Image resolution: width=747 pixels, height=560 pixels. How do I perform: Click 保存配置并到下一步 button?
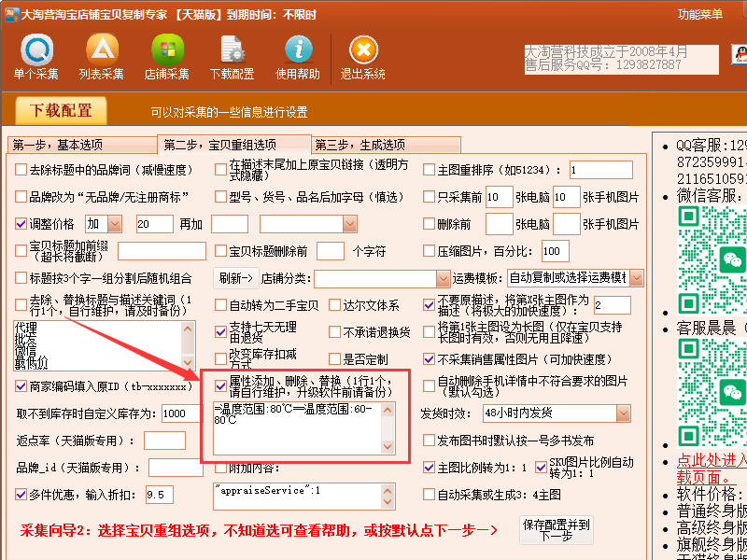[x=557, y=530]
